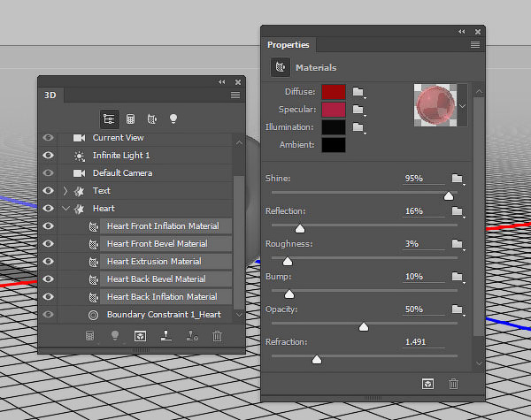Click Render icon in 3D panel footer
The width and height of the screenshot is (531, 420).
pos(140,336)
